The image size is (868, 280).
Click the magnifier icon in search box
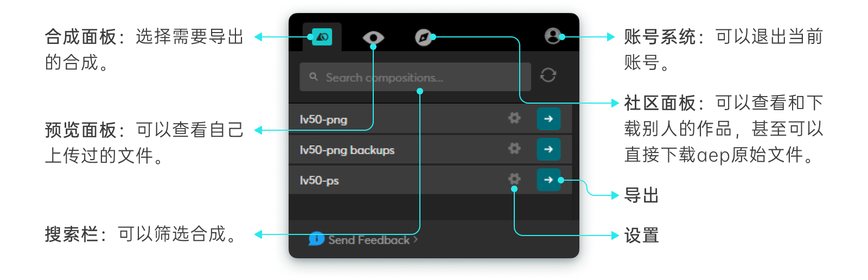pos(314,77)
